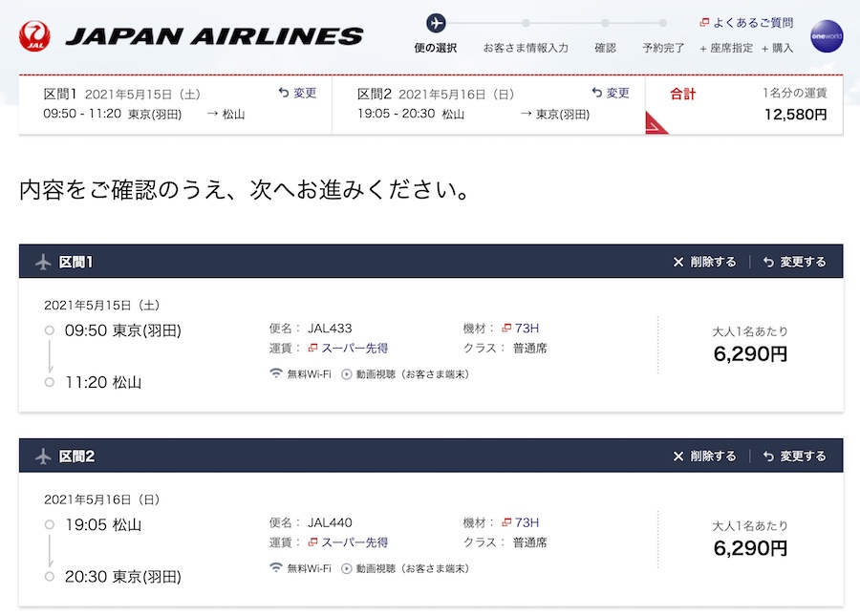Click the video play icon under JAL440
Image resolution: width=860 pixels, height=616 pixels.
(x=347, y=569)
